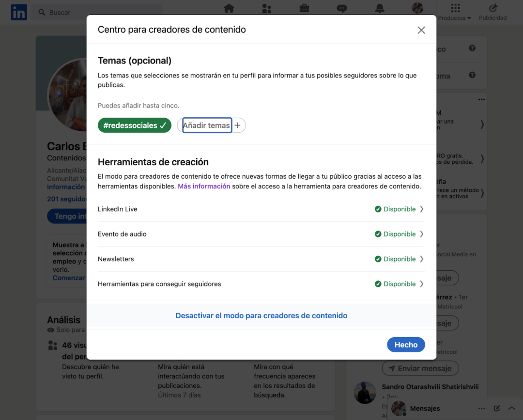The width and height of the screenshot is (523, 420).
Task: Compose a new message from the Mensajes bar
Action: click(496, 408)
